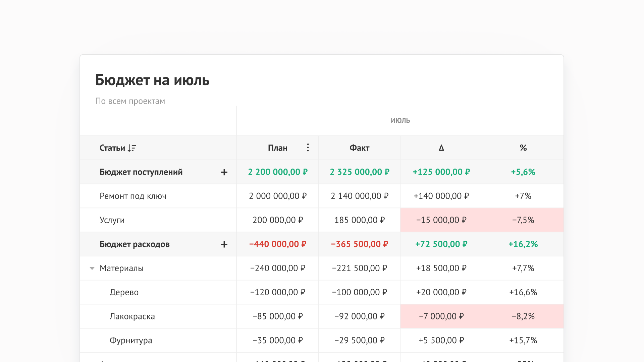This screenshot has width=644, height=362.
Task: Open the three-dot menu in План column
Action: coord(308,147)
